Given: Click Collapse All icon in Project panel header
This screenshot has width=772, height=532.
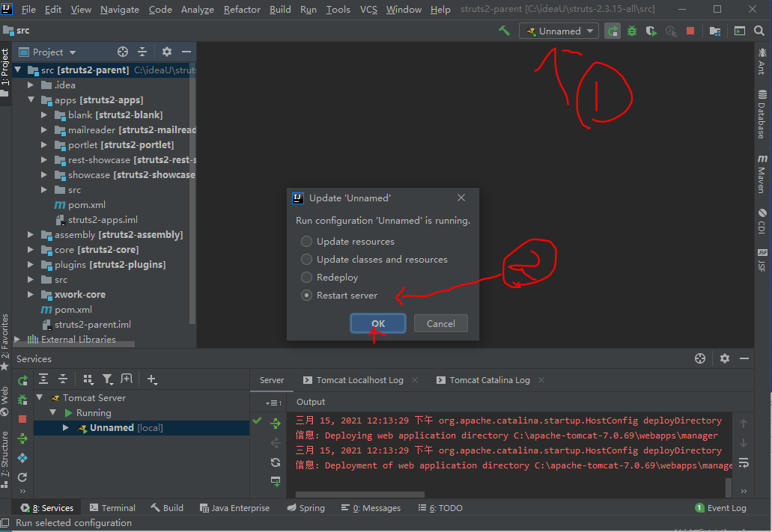Looking at the screenshot, I should tap(142, 52).
